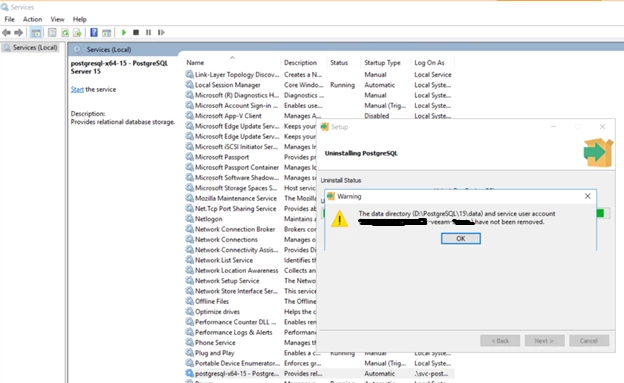This screenshot has height=383, width=624.
Task: Toggle the console tree toolbar icon
Action: pos(36,33)
